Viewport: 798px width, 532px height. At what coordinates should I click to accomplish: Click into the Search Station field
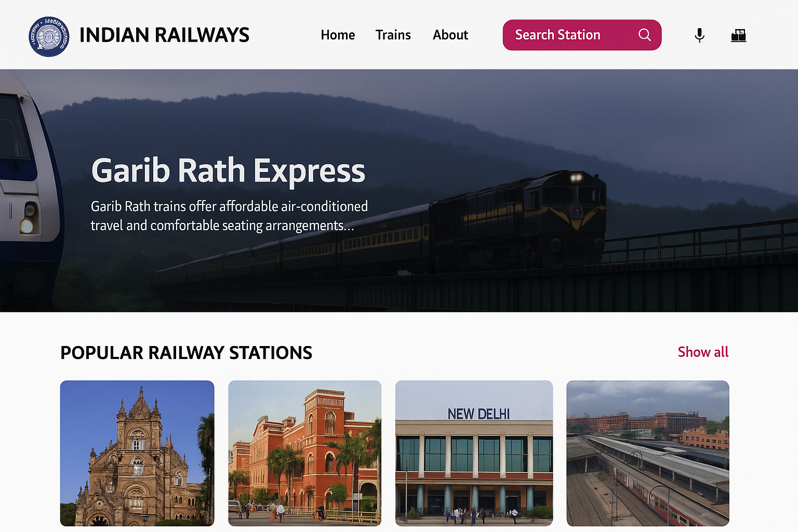click(x=566, y=35)
